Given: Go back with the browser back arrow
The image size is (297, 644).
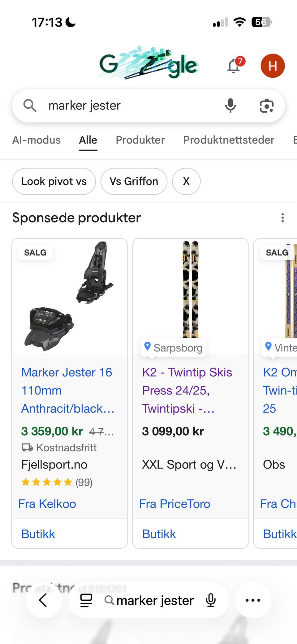Looking at the screenshot, I should (43, 600).
